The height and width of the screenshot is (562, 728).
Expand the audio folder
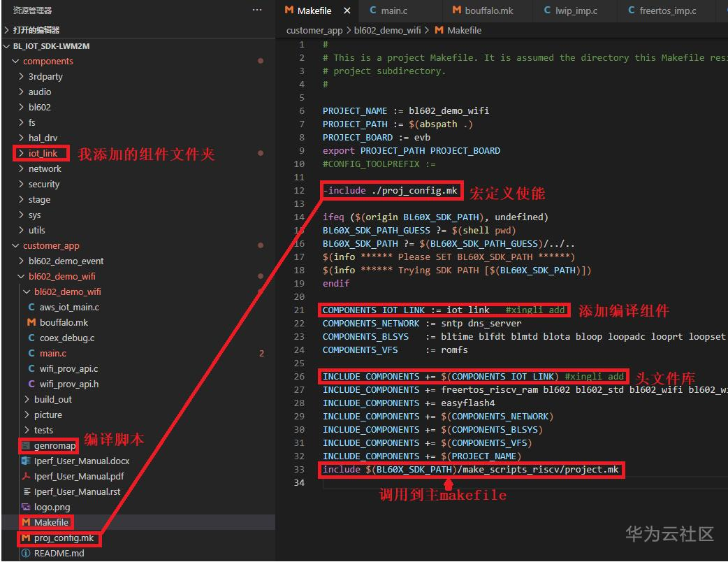pyautogui.click(x=39, y=92)
